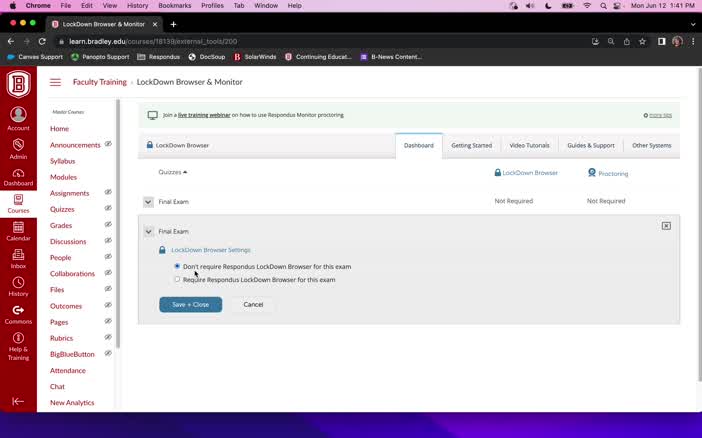Open the Bookmarks menu in macOS menu bar

coord(174,5)
